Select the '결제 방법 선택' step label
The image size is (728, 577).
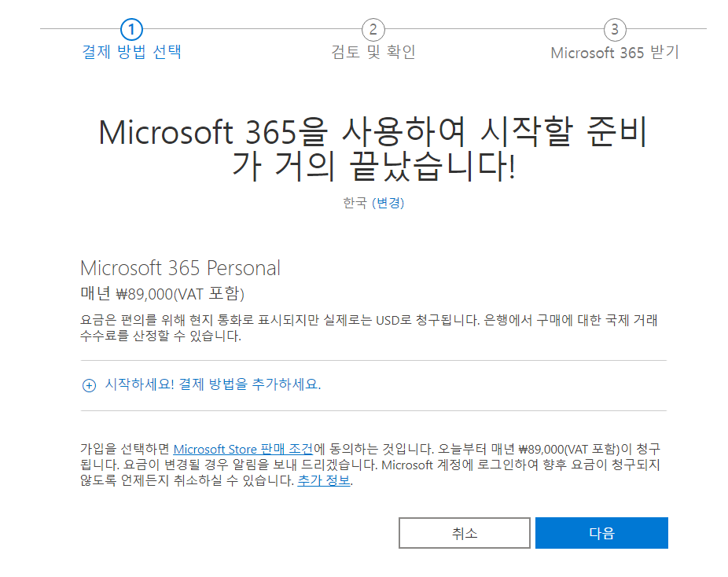(131, 52)
